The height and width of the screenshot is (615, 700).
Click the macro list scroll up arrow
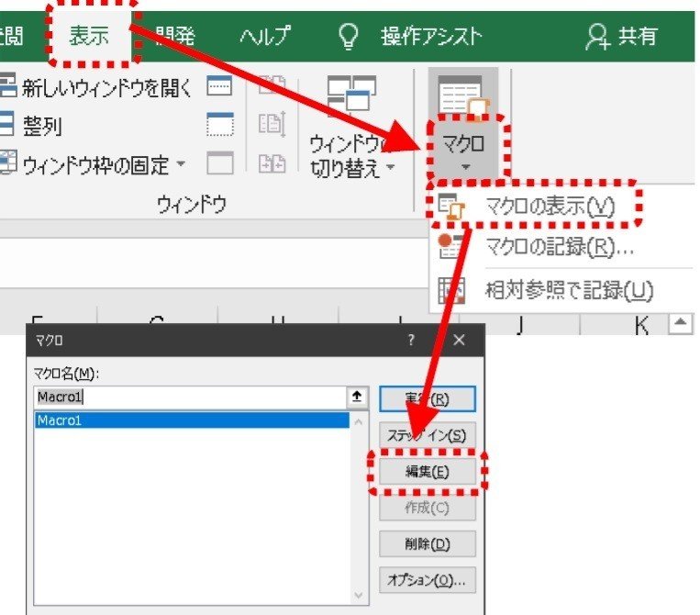click(359, 421)
